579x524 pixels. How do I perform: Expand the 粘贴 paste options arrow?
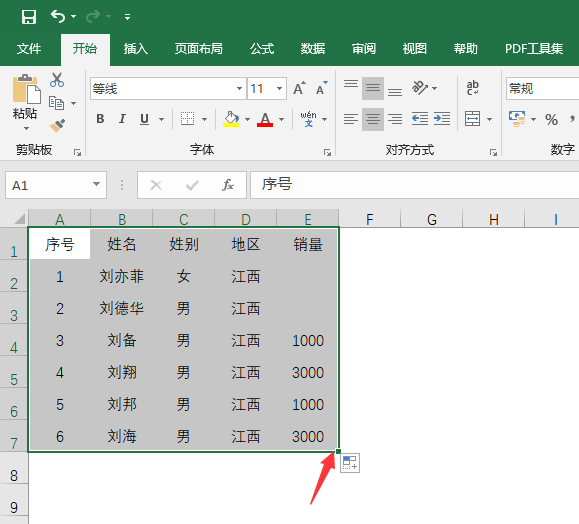pyautogui.click(x=26, y=128)
